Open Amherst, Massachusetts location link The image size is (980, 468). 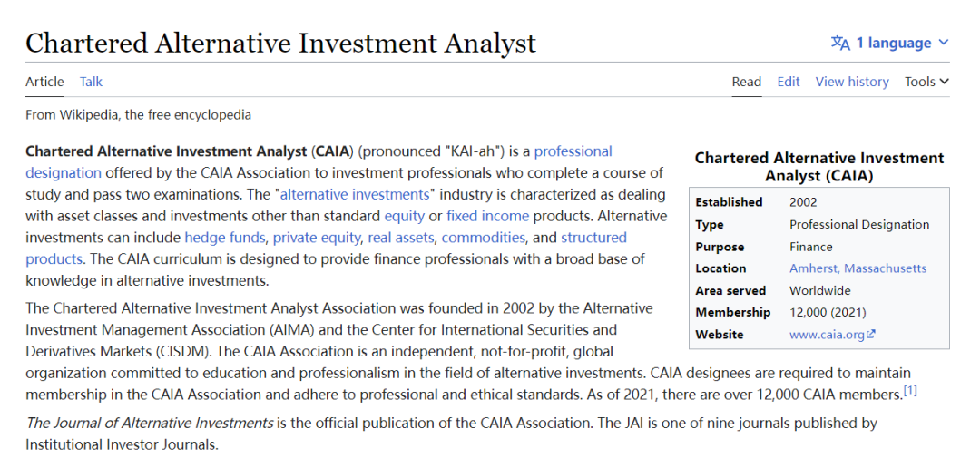tap(857, 268)
